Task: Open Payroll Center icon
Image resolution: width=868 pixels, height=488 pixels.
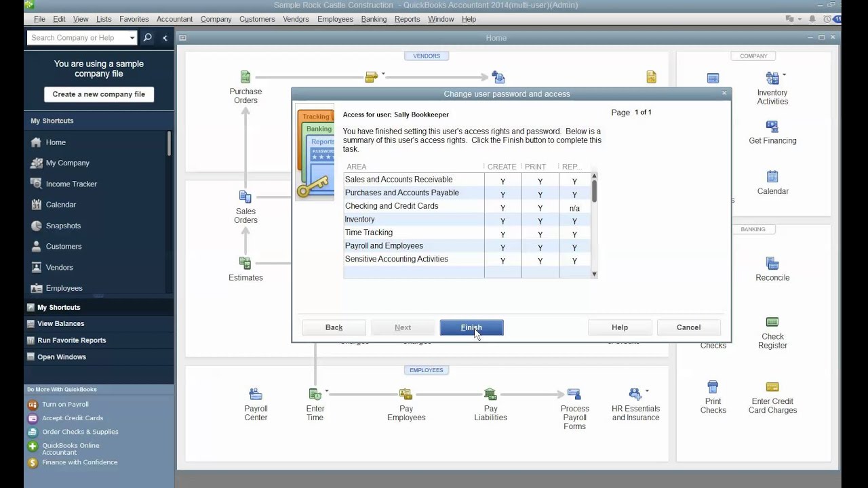Action: coord(256,394)
